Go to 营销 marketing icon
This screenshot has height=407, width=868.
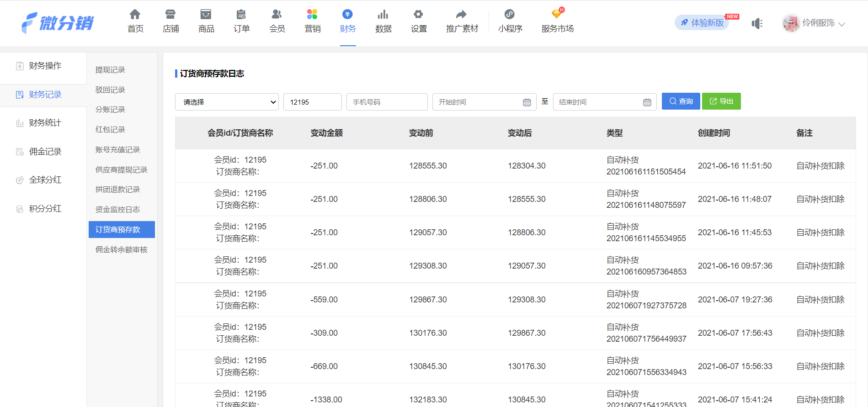(312, 15)
